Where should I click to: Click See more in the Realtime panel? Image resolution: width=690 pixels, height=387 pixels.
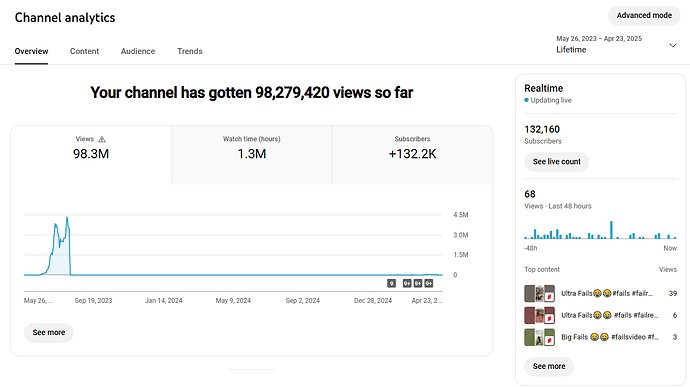pos(549,366)
